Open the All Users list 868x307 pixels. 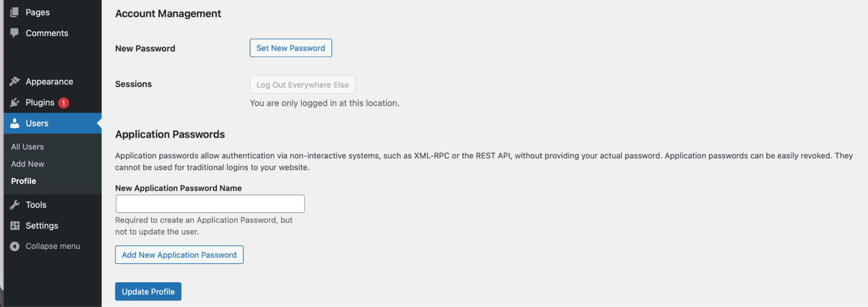(27, 147)
